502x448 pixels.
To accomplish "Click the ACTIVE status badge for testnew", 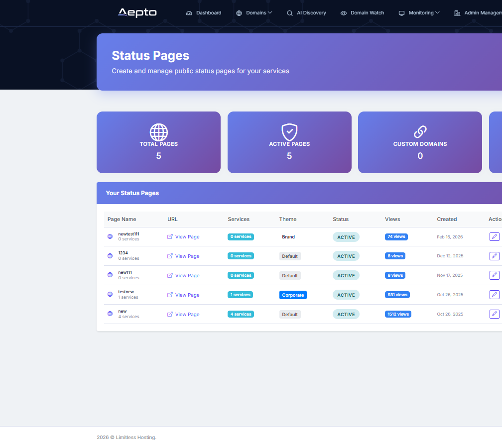I will click(346, 295).
